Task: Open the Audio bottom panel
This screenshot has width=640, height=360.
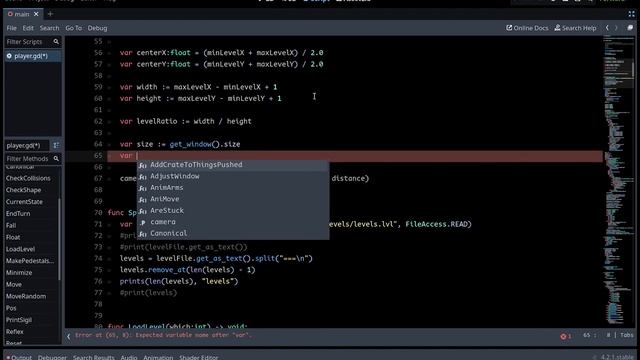Action: (x=129, y=357)
